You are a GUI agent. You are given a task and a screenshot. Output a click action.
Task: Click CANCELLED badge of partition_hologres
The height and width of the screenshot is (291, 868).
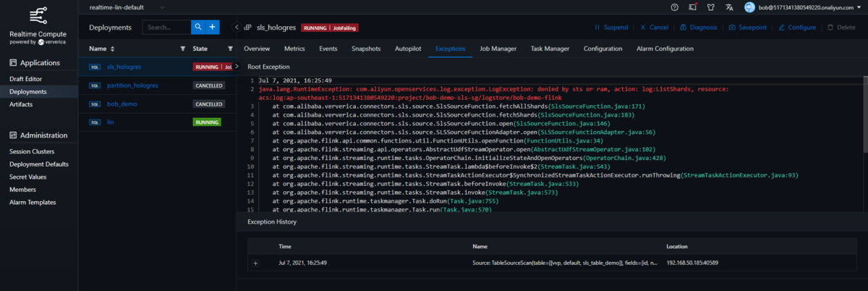pos(208,85)
